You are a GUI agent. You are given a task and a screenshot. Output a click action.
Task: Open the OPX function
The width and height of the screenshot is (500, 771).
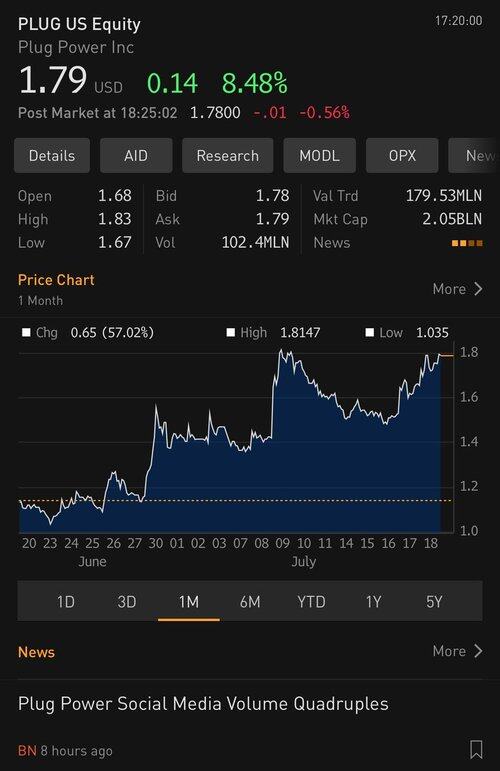coord(402,155)
